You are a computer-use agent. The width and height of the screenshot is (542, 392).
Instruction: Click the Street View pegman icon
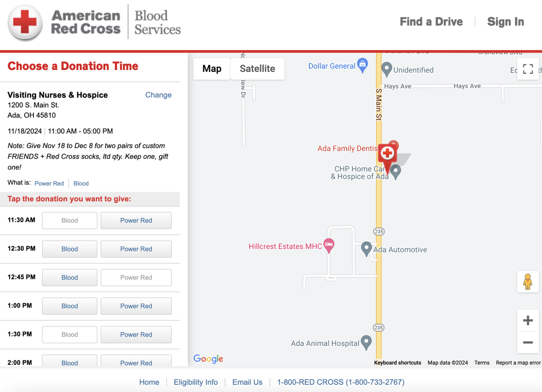[528, 281]
